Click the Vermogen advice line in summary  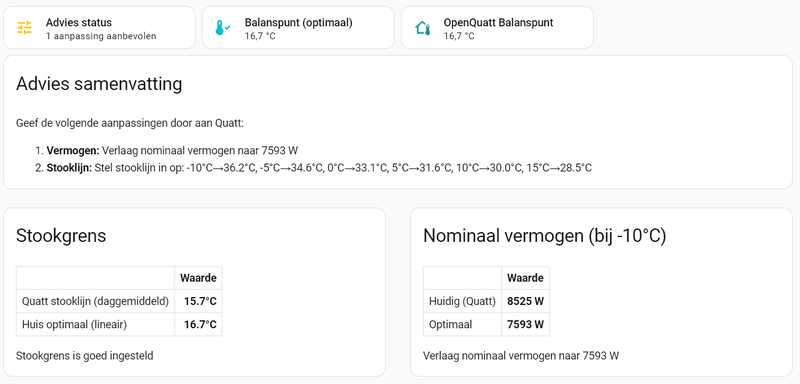click(172, 150)
